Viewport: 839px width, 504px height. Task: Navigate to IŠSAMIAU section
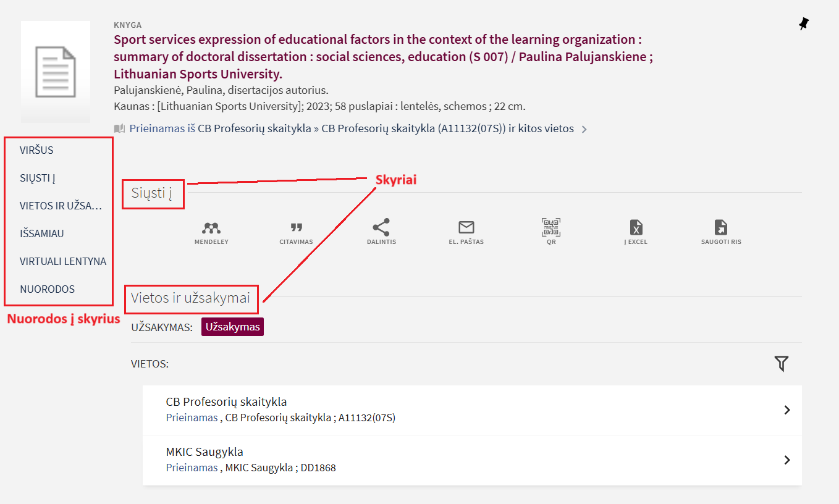click(42, 233)
